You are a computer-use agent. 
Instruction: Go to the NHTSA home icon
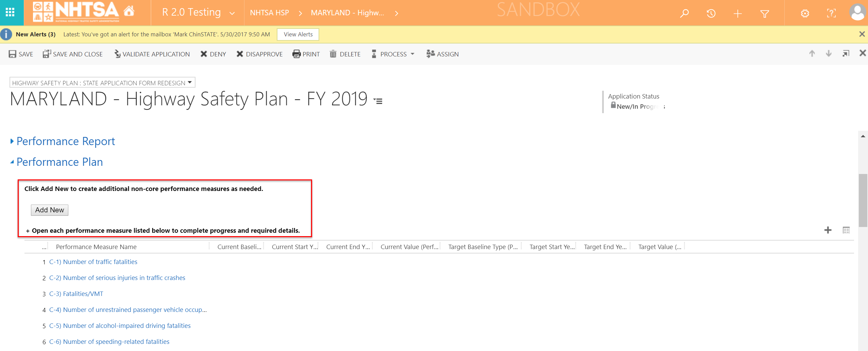click(x=129, y=11)
